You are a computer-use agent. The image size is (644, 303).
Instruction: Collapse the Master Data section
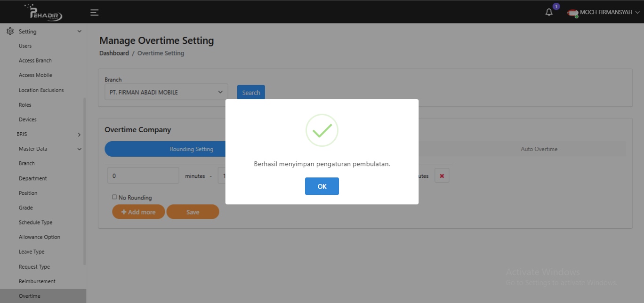pos(79,149)
